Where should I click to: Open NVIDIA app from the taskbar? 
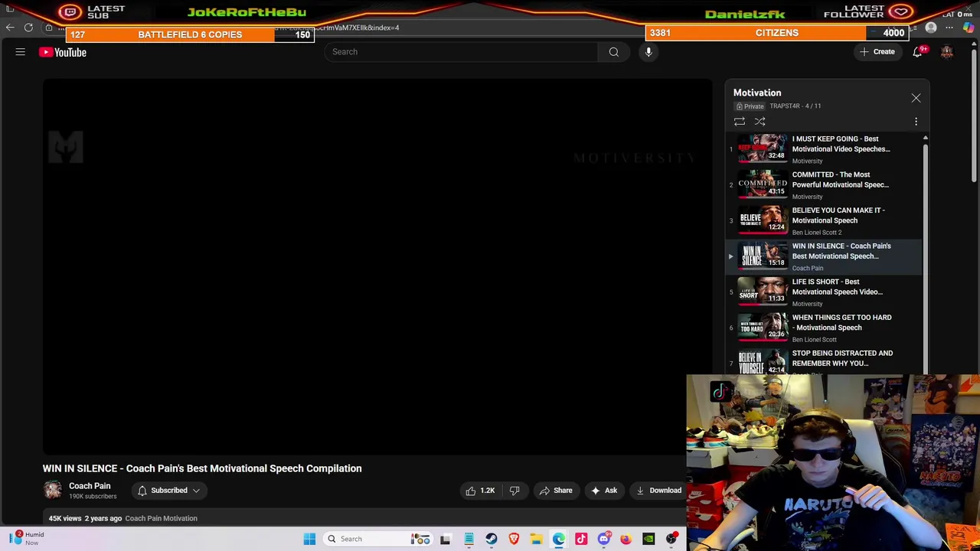[x=648, y=539]
